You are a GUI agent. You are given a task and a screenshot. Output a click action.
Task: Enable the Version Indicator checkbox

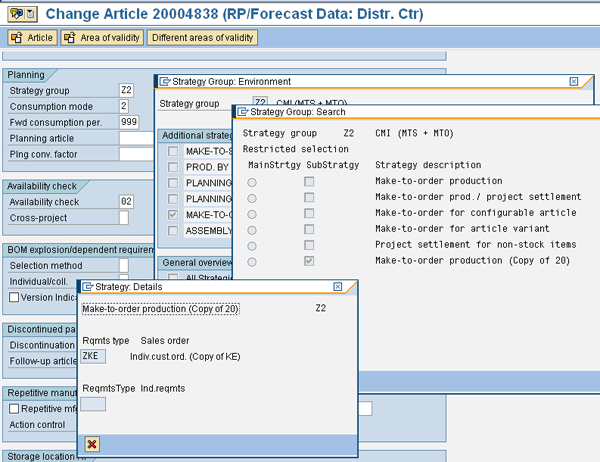(x=14, y=297)
